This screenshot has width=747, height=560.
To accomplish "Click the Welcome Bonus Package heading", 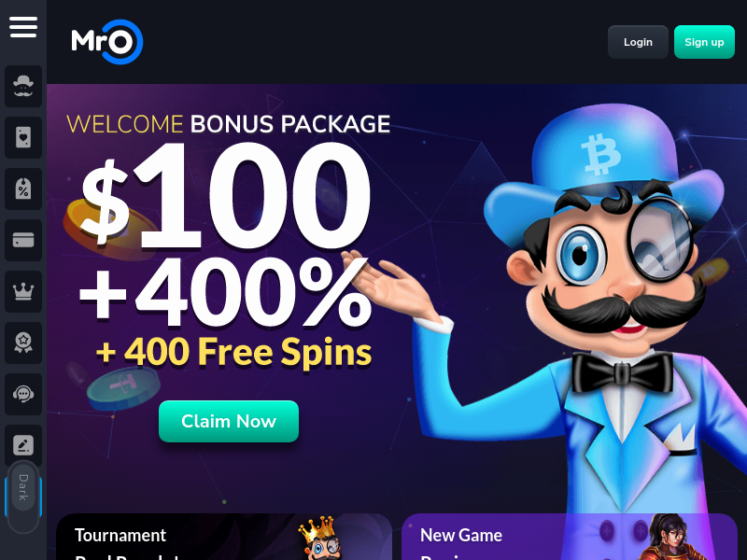I will pos(228,124).
